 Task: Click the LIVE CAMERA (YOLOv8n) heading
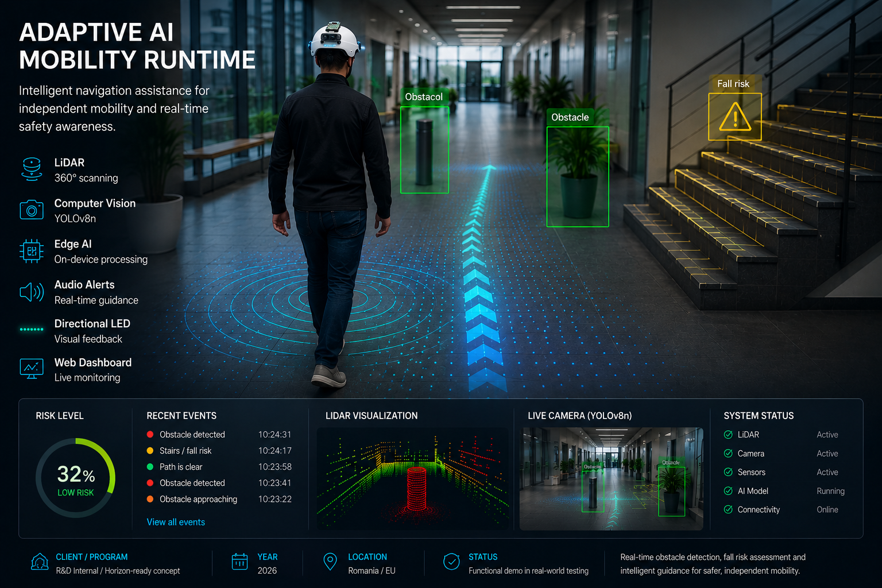point(580,416)
